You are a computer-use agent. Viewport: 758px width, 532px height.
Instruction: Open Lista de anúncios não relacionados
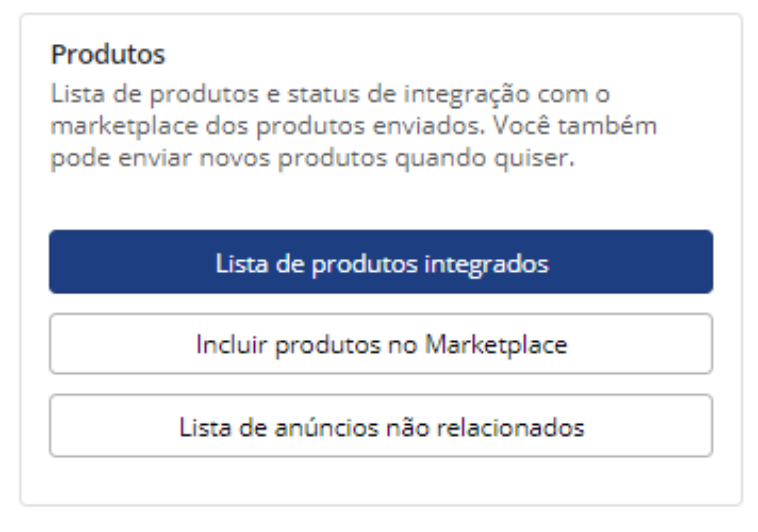point(381,426)
